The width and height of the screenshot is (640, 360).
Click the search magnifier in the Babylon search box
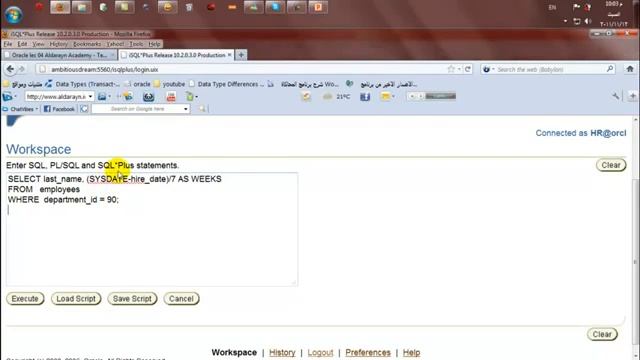pyautogui.click(x=610, y=69)
